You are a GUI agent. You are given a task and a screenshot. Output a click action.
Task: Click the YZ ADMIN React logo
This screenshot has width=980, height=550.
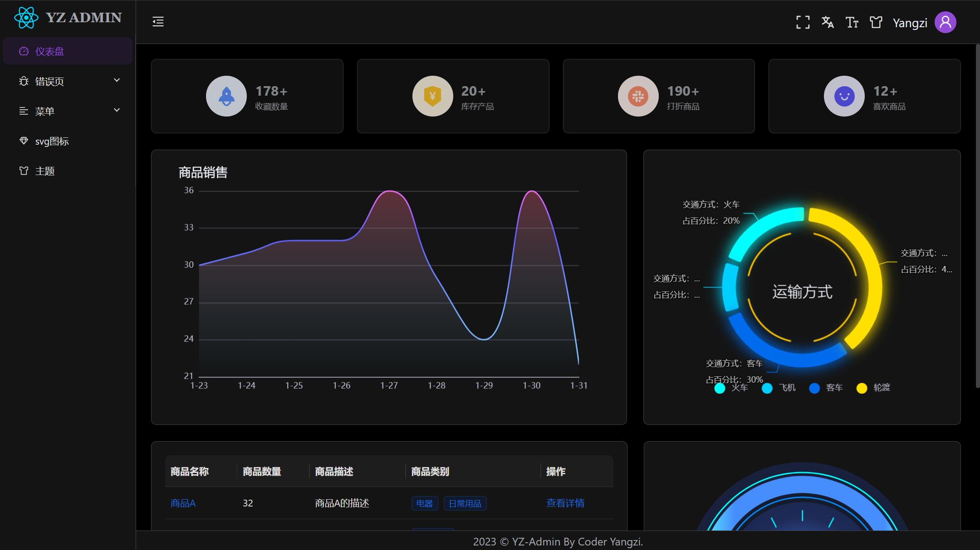click(26, 18)
